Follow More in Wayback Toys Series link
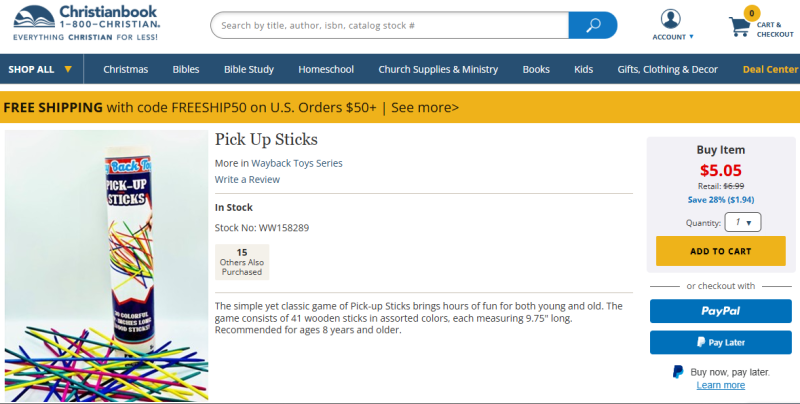Screen dimensions: 800x404 (278, 163)
